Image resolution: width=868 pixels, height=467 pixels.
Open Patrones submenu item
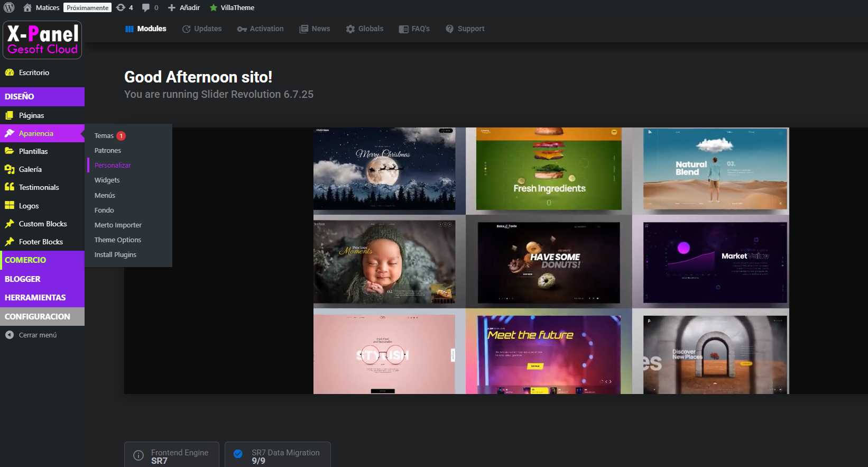[x=130, y=151]
